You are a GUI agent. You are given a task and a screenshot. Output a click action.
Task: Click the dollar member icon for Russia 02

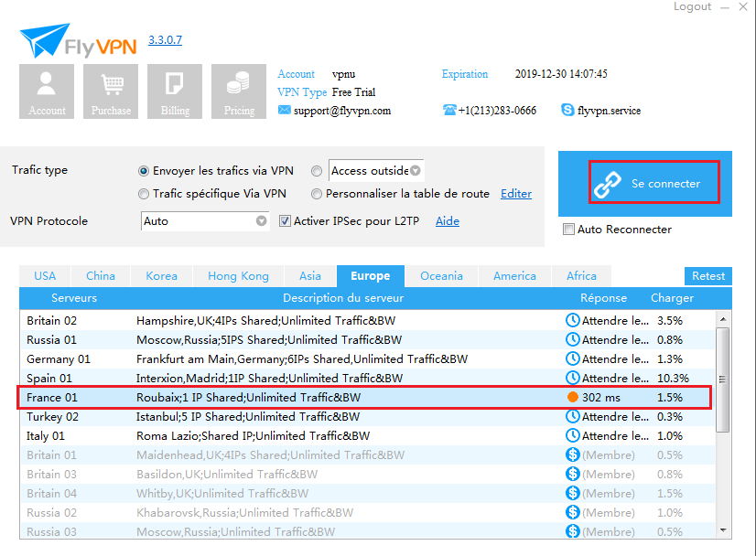pyautogui.click(x=572, y=513)
